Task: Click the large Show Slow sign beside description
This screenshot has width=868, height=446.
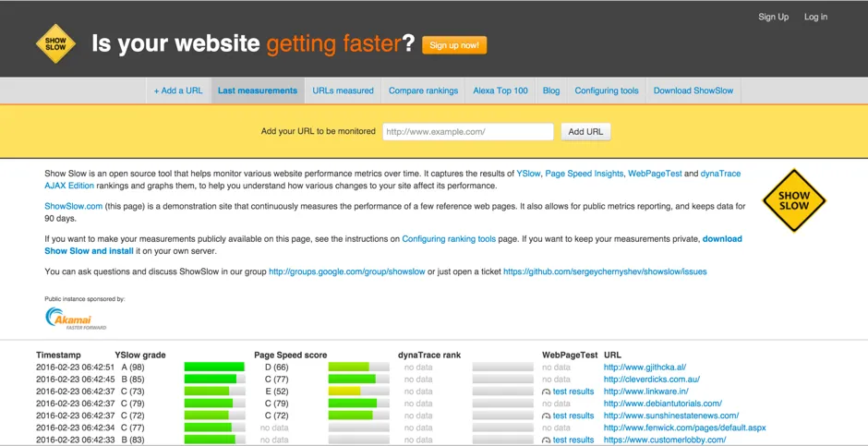Action: coord(794,200)
